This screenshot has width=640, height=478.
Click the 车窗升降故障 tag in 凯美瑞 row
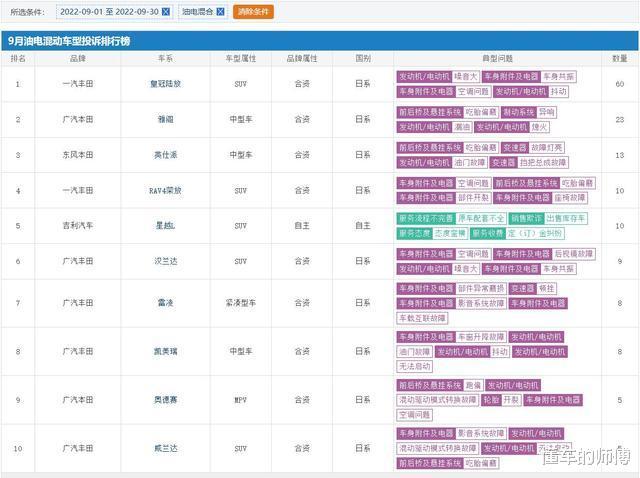point(481,337)
